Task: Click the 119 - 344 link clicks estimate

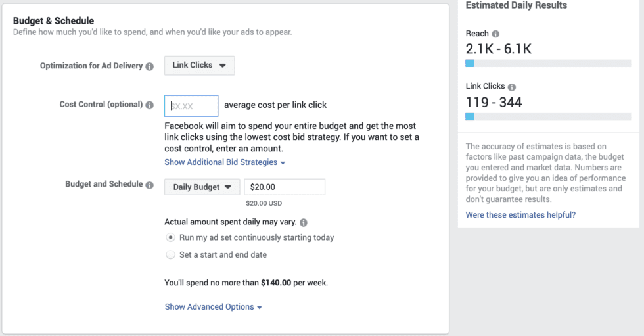Action: tap(494, 103)
